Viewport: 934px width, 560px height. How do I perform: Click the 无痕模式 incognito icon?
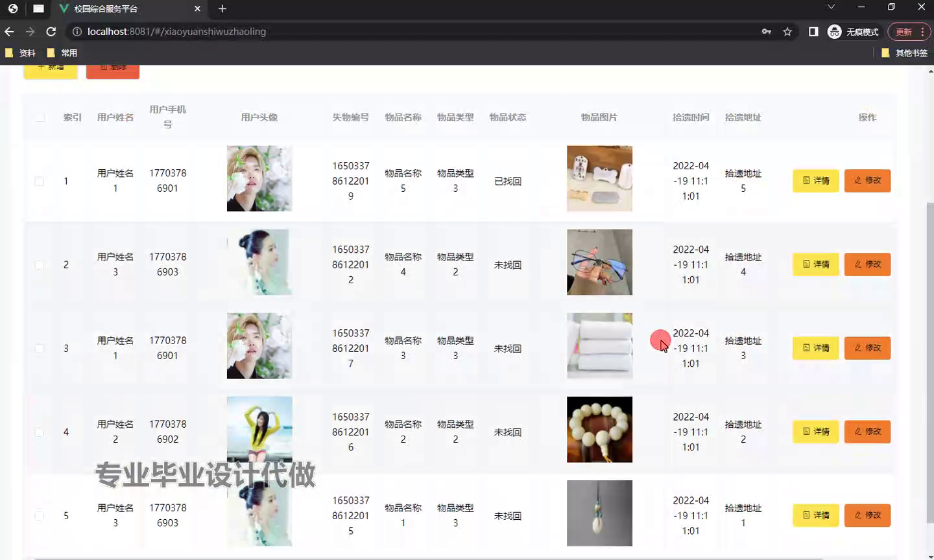(834, 31)
